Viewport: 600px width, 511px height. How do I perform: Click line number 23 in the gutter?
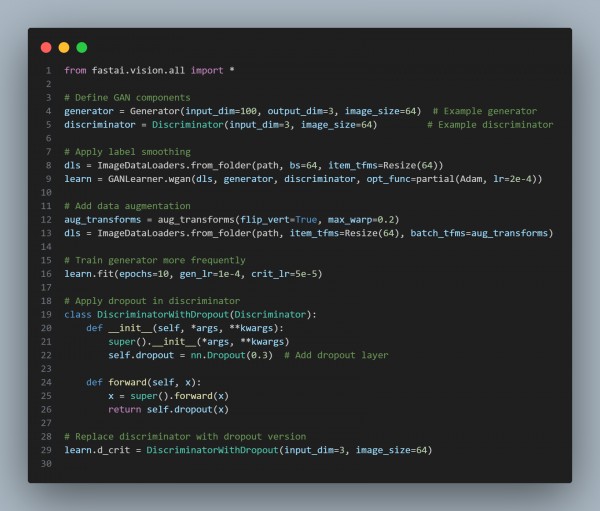pos(46,369)
